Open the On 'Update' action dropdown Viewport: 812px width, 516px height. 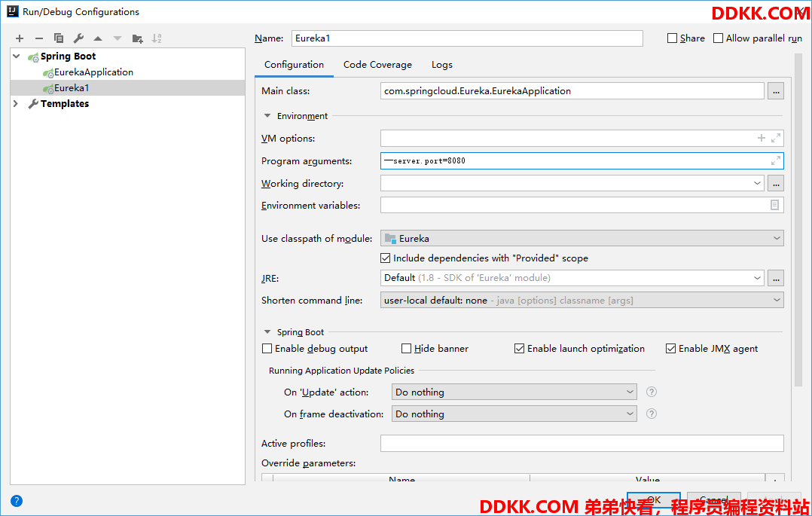click(x=514, y=392)
